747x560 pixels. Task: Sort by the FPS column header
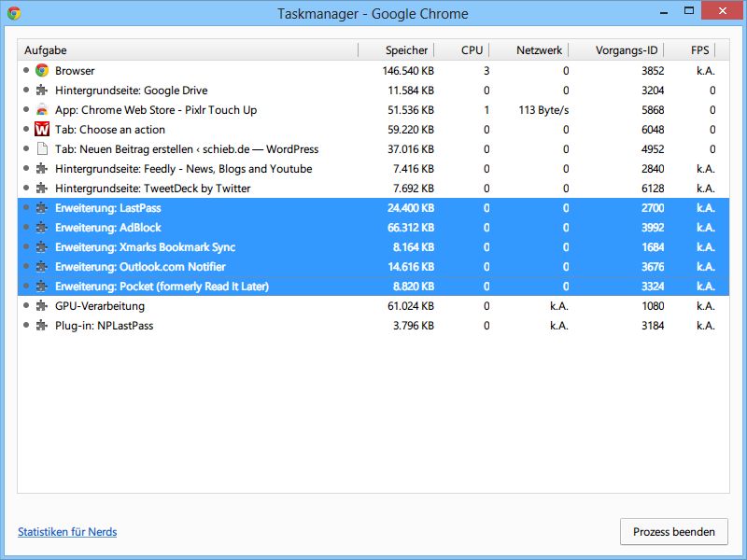(689, 50)
